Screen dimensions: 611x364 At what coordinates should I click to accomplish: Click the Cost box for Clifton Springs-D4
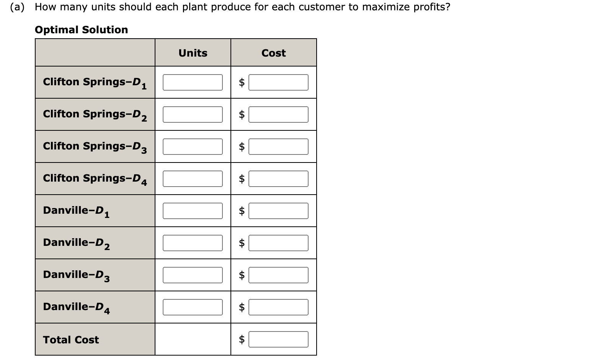pyautogui.click(x=278, y=178)
